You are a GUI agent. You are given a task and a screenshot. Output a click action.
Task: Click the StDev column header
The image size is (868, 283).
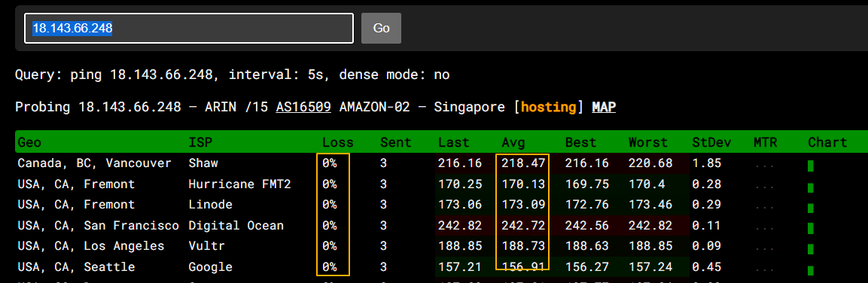[x=711, y=142]
